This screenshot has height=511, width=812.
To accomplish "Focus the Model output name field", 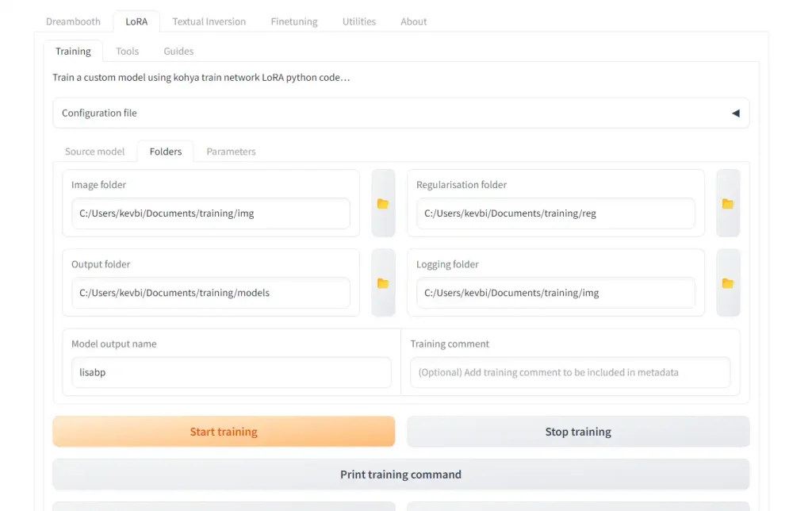I will (231, 372).
